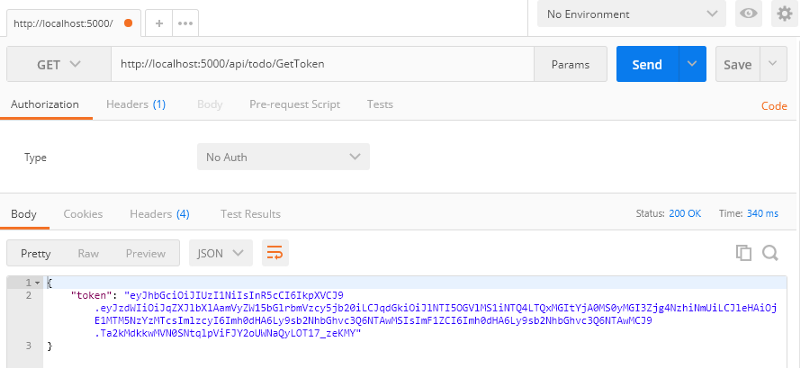Click the request URL input field
The width and height of the screenshot is (800, 368).
[322, 64]
